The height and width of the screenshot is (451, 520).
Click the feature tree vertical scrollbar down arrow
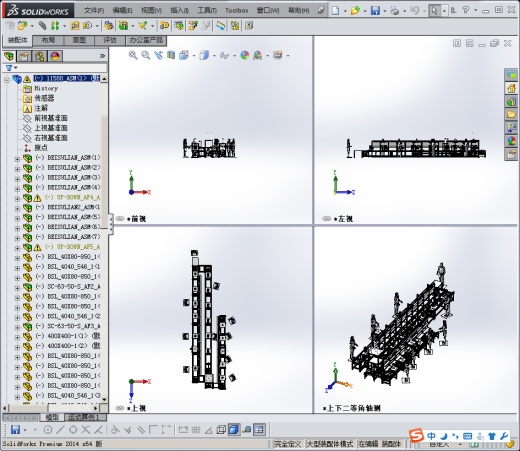(x=104, y=399)
